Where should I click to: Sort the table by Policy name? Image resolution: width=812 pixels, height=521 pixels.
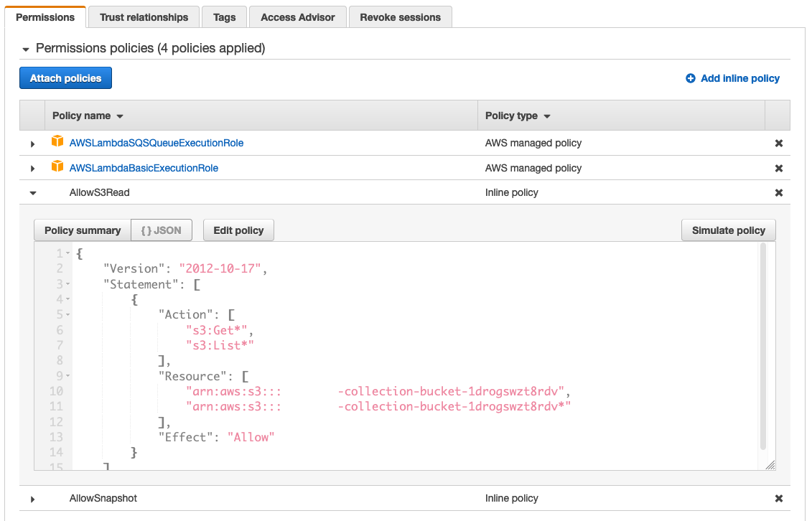click(88, 116)
